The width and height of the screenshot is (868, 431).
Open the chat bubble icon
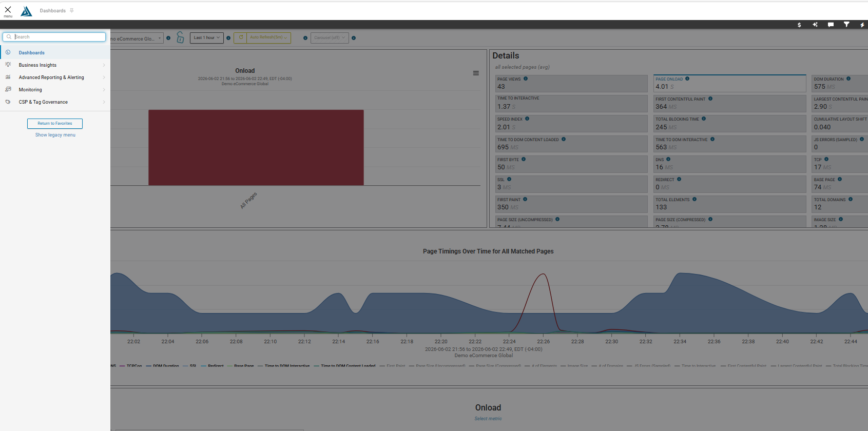831,25
